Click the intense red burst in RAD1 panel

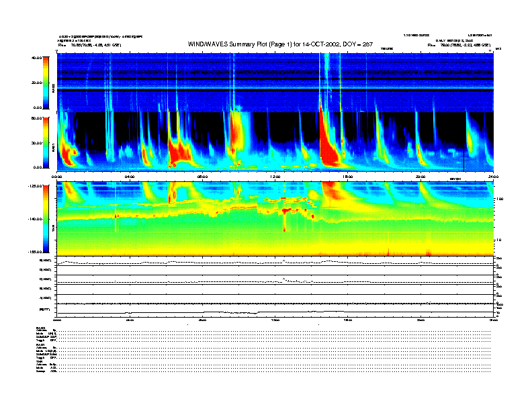click(x=329, y=148)
